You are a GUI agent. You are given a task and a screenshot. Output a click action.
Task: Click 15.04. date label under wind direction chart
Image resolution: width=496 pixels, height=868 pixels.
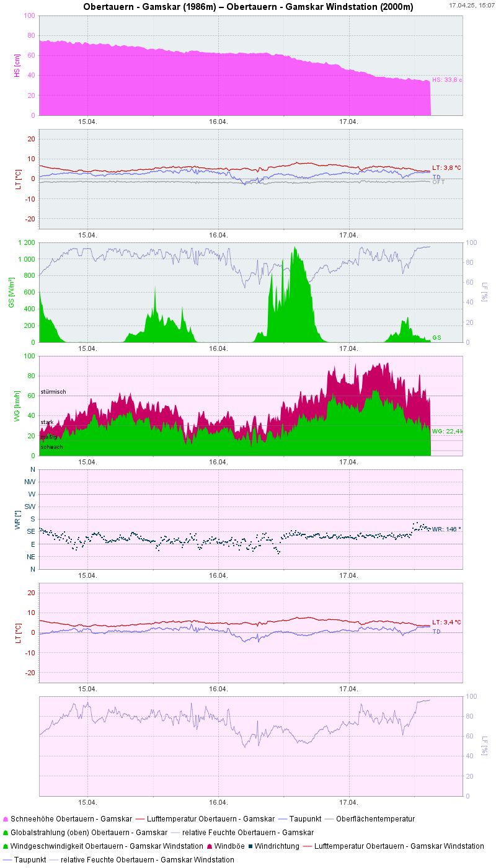pyautogui.click(x=87, y=575)
